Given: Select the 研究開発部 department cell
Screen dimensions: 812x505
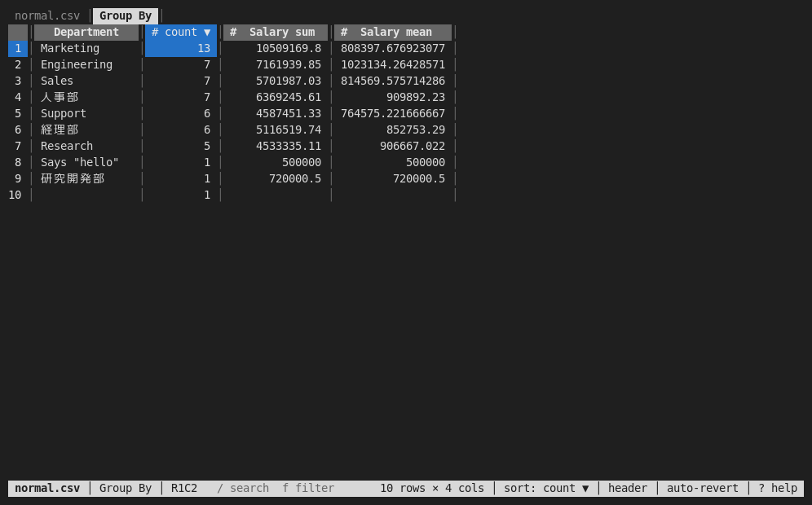Looking at the screenshot, I should [x=86, y=179].
